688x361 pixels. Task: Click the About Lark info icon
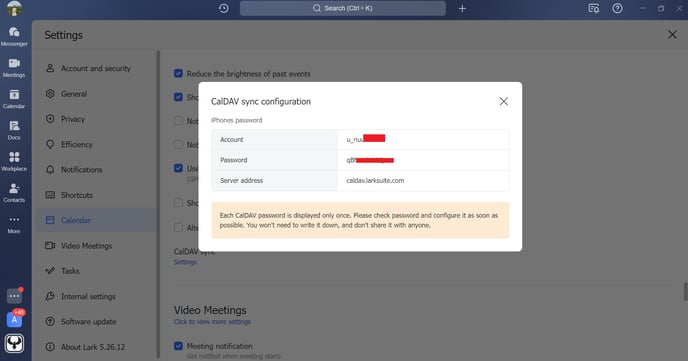tap(50, 347)
